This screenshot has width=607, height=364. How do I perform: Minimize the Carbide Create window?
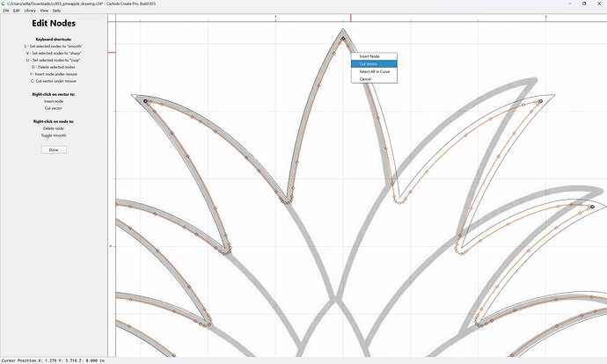[x=570, y=4]
